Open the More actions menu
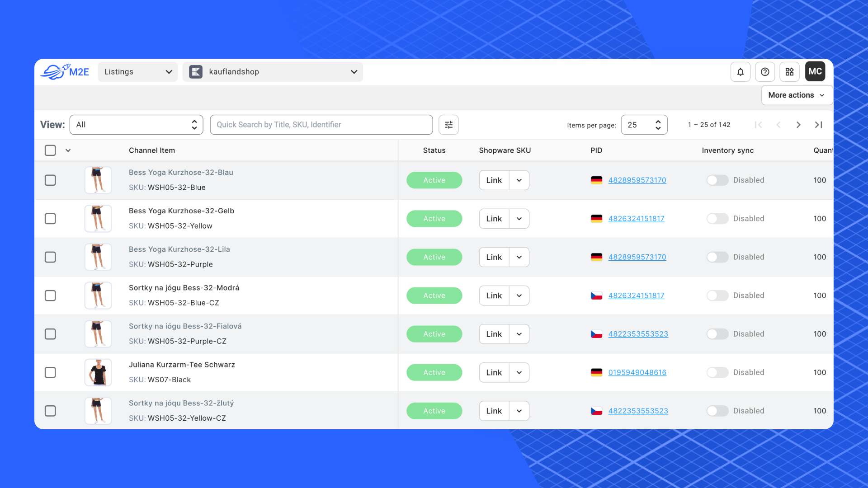 [x=796, y=95]
